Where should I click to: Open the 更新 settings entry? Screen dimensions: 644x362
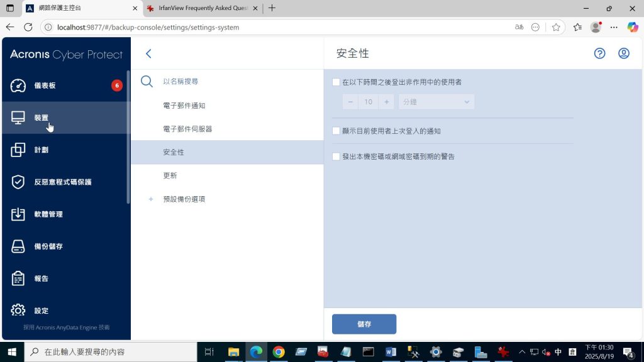click(170, 175)
